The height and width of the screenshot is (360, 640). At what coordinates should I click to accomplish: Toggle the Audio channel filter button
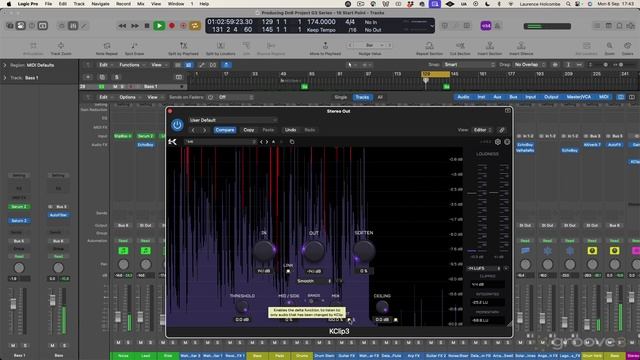pyautogui.click(x=463, y=97)
